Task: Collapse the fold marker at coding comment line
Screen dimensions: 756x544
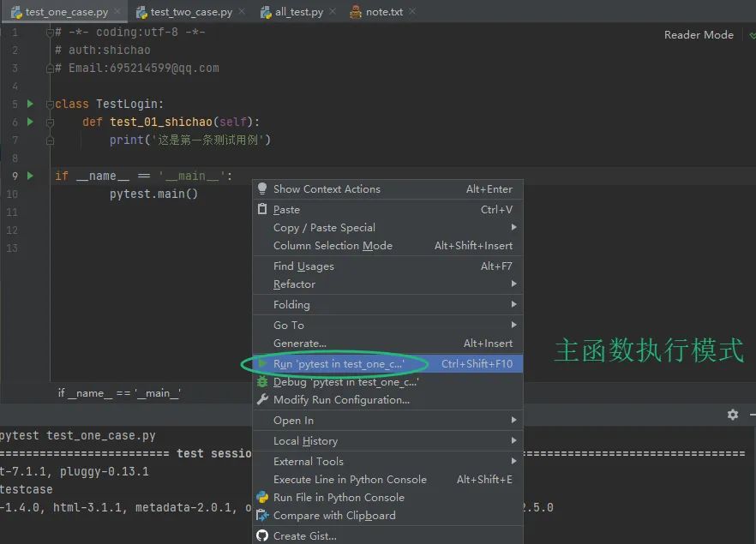Action: 50,33
